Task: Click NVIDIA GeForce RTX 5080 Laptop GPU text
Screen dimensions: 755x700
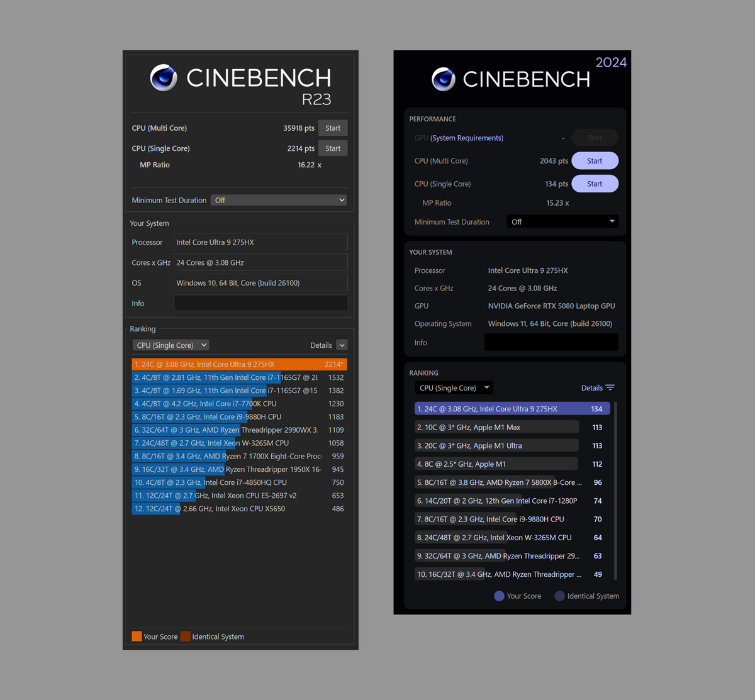Action: coord(552,306)
